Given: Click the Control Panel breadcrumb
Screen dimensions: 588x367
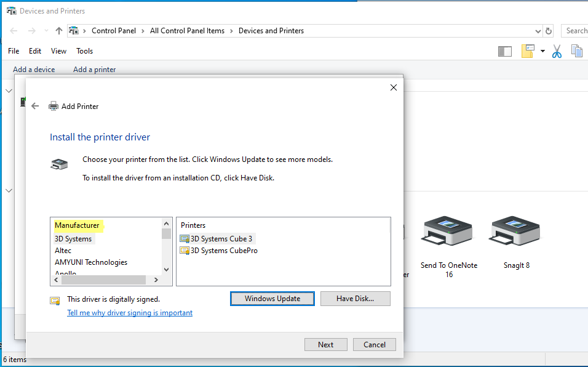Looking at the screenshot, I should point(114,31).
